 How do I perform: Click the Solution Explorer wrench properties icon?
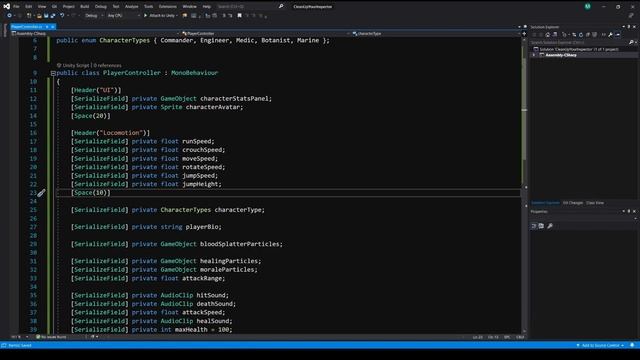[610, 35]
